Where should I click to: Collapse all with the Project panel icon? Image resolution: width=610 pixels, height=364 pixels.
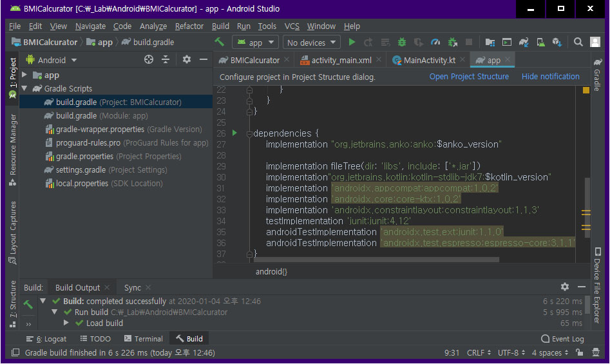click(166, 59)
